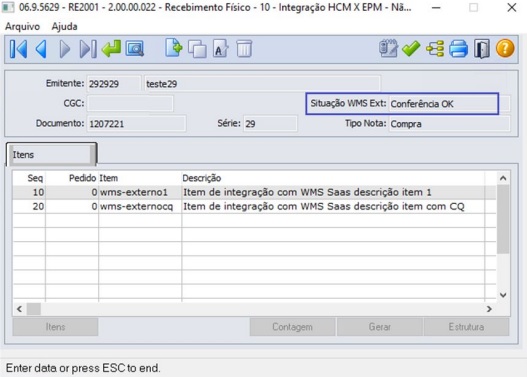
Task: Click the Tipo Nota field Compra
Action: [449, 124]
